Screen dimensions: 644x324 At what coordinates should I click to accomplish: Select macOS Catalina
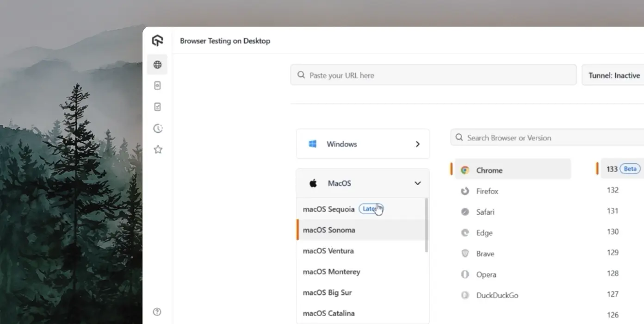(362, 313)
